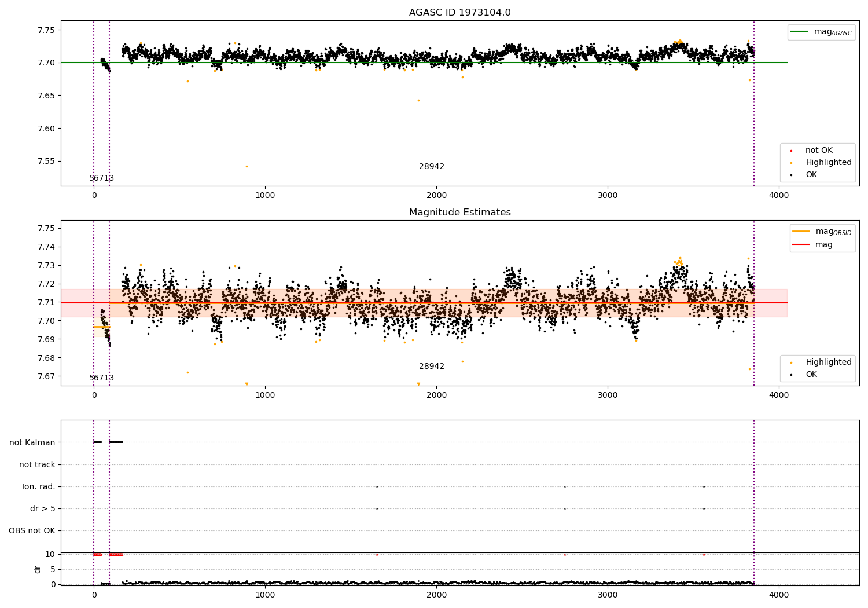868x608 pixels.
Task: Click the red dr marker near x 1650
Action: pyautogui.click(x=377, y=554)
